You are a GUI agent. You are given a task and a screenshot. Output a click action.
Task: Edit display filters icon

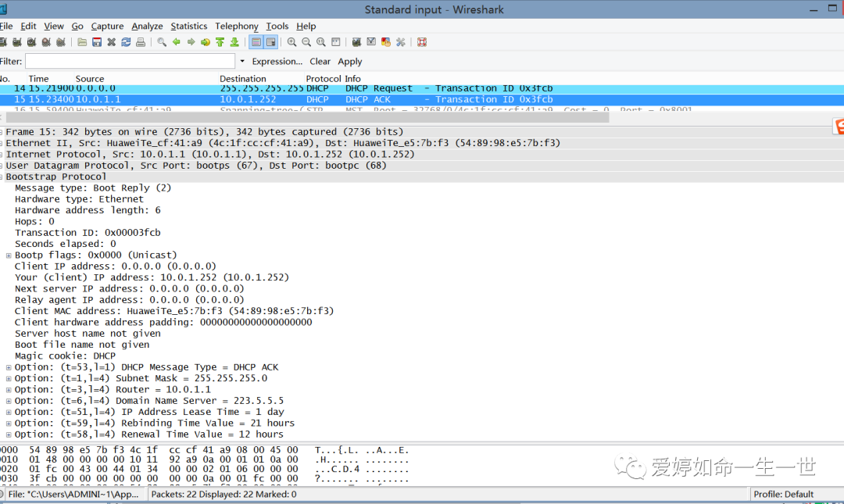[371, 42]
